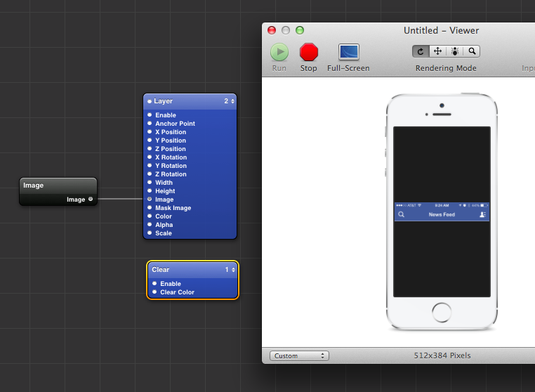Viewport: 535px width, 392px height.
Task: Switch the Viewer to Full-Screen
Action: [349, 52]
